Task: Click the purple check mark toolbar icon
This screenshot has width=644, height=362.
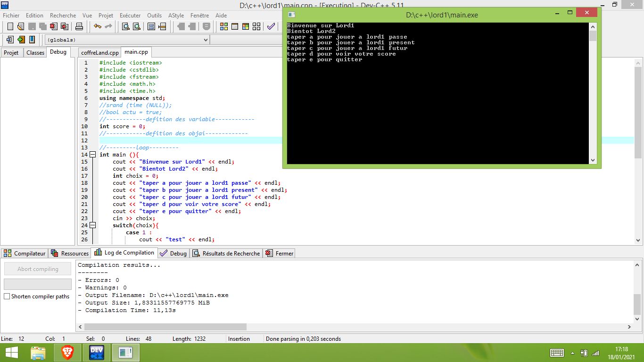Action: coord(271,26)
